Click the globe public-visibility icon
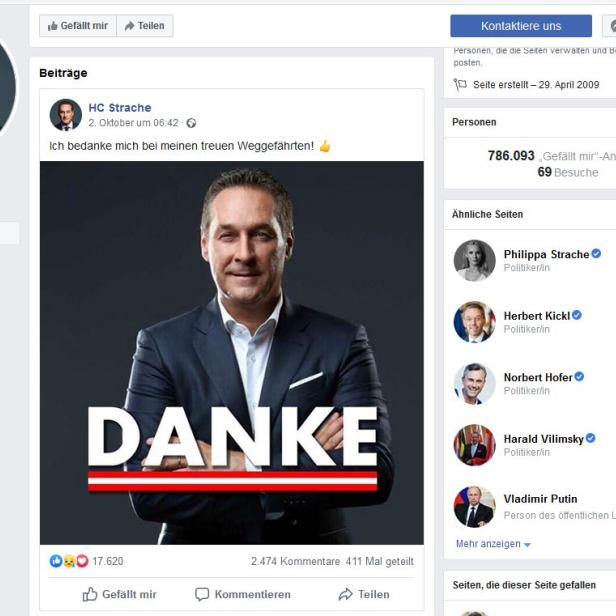 pos(191,123)
